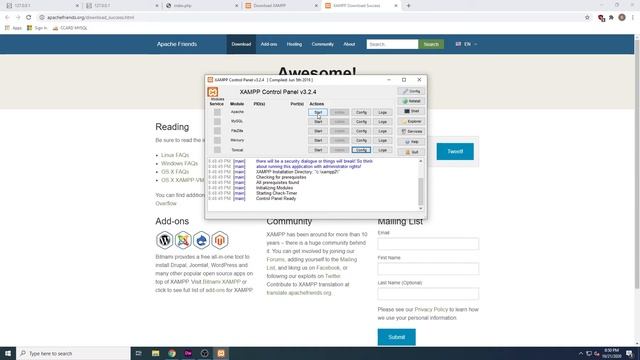Screen dimensions: 640x360
Task: Toggle MySQL service checkbox
Action: (x=217, y=121)
